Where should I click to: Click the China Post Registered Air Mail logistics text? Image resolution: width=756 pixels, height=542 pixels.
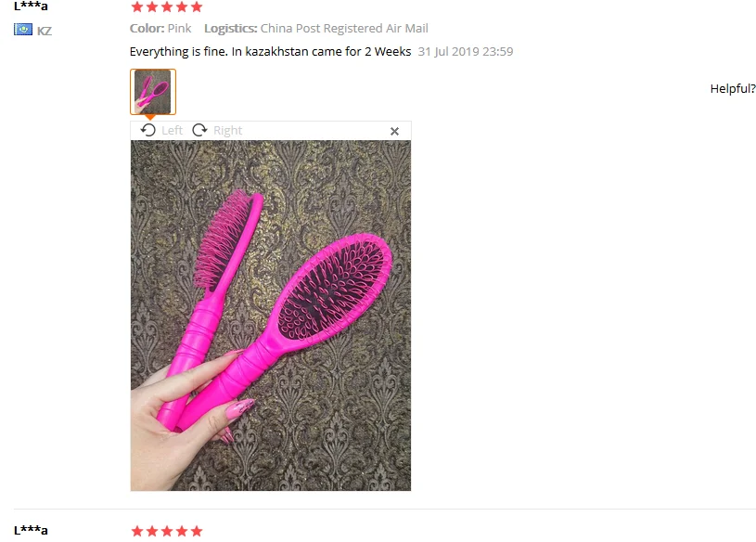click(344, 29)
